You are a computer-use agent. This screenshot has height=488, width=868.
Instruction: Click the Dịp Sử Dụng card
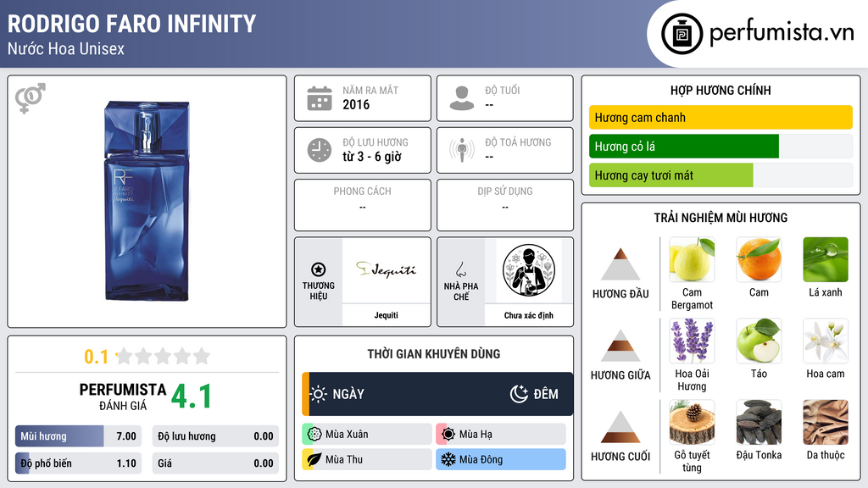coord(505,205)
